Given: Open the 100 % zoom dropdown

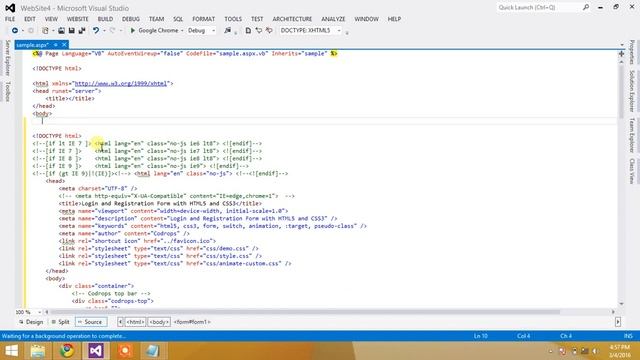Looking at the screenshot, I should (x=39, y=312).
